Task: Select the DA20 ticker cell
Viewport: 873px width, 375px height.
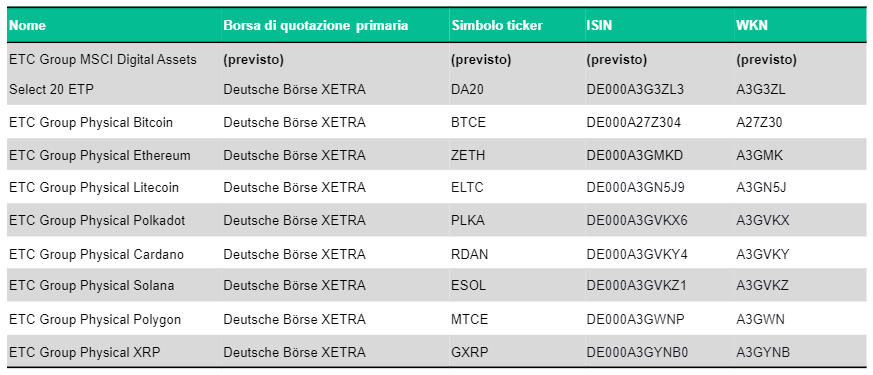Action: point(467,89)
